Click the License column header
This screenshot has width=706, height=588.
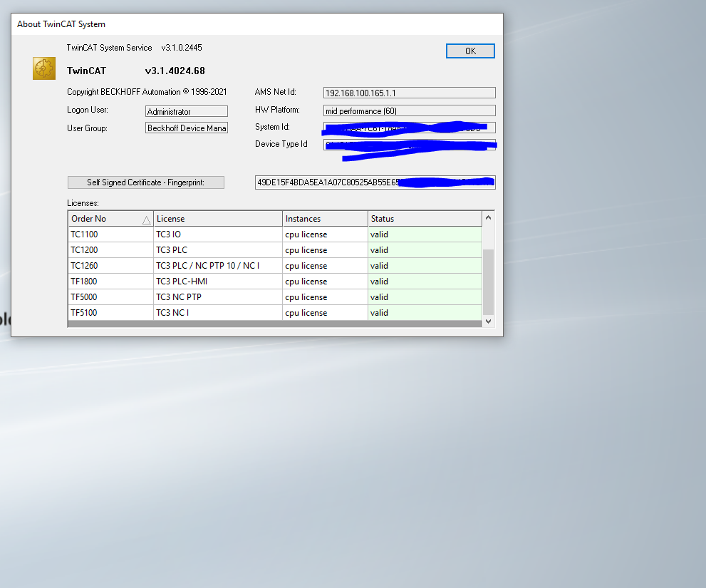click(217, 219)
